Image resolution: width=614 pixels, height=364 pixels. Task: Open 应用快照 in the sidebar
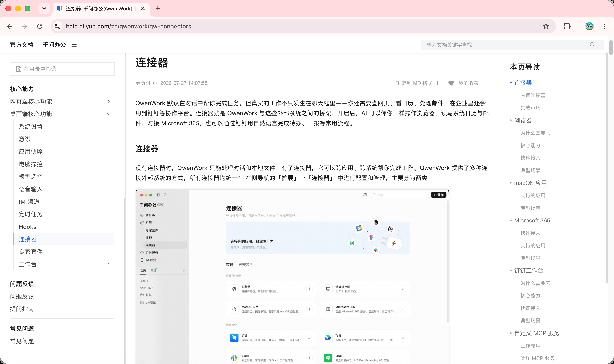(31, 152)
